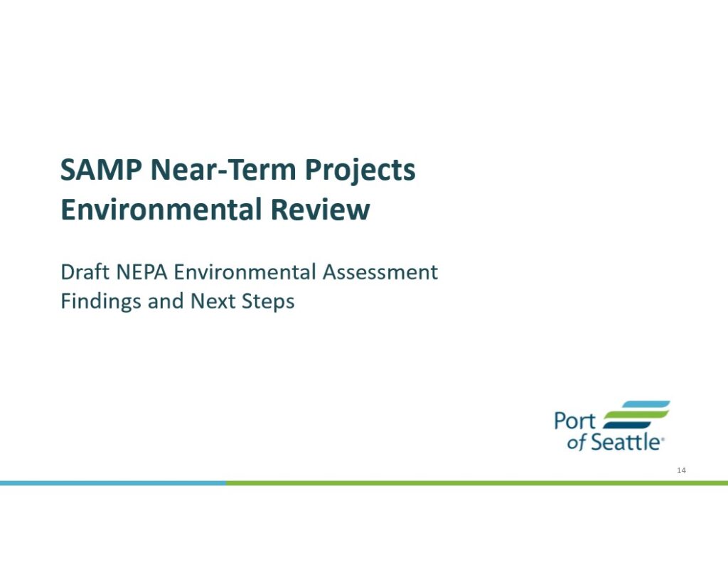Click the word "Next" in the subtitle
Viewport: 728px width, 562px height.
pyautogui.click(x=215, y=301)
